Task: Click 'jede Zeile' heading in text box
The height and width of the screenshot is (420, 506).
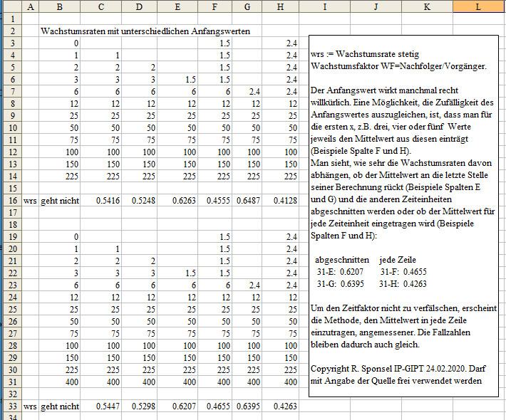Action: pyautogui.click(x=398, y=260)
